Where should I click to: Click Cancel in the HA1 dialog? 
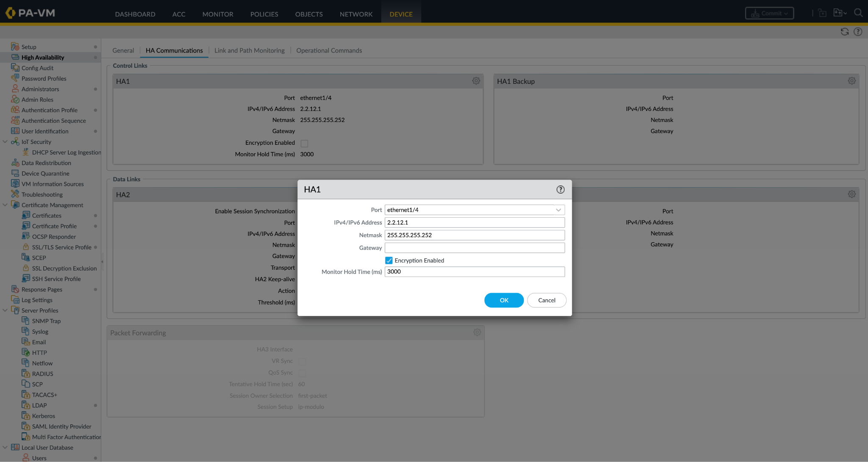tap(546, 300)
